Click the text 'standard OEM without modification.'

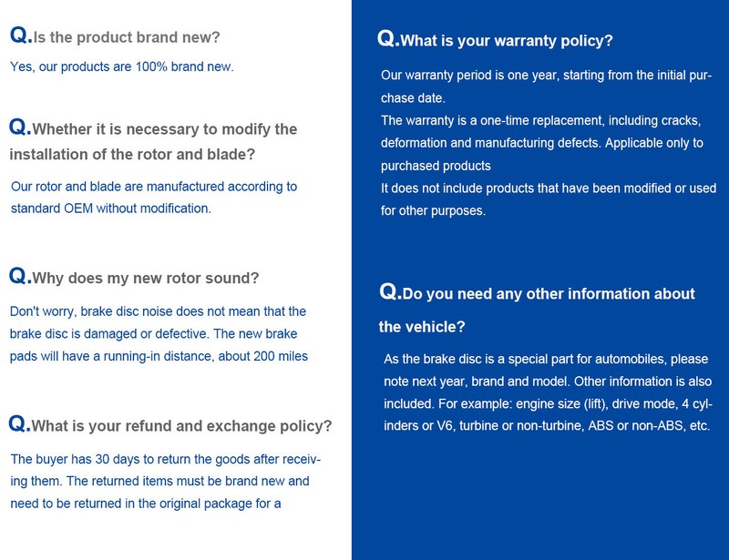[111, 209]
